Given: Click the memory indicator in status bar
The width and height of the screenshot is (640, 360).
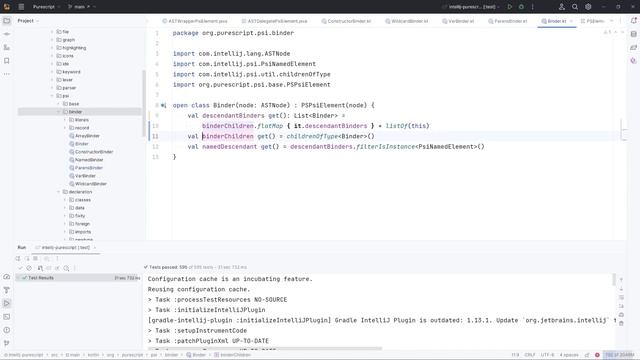Looking at the screenshot, I should click(x=620, y=355).
